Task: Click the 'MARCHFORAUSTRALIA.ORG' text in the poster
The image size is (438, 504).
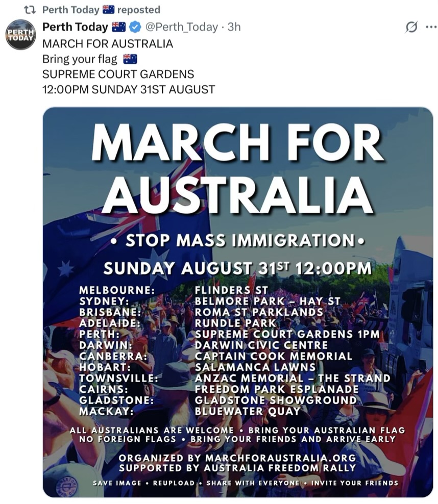Action: (x=280, y=458)
